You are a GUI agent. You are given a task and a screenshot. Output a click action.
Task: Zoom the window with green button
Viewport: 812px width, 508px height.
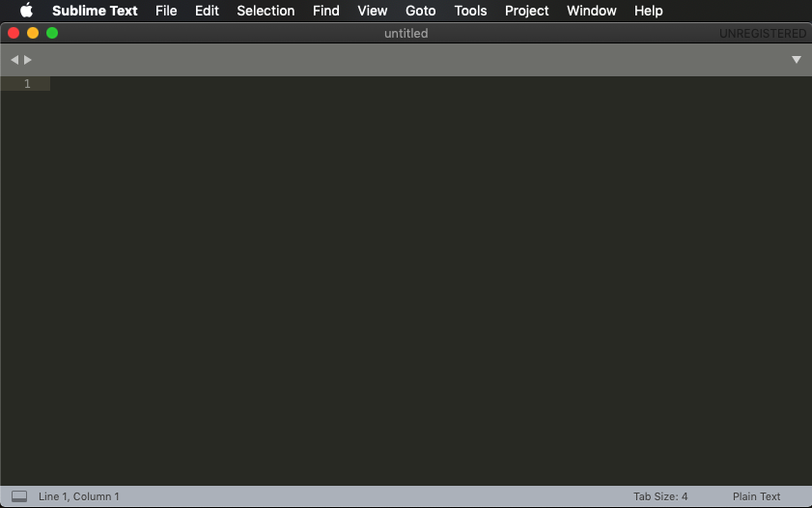[52, 33]
